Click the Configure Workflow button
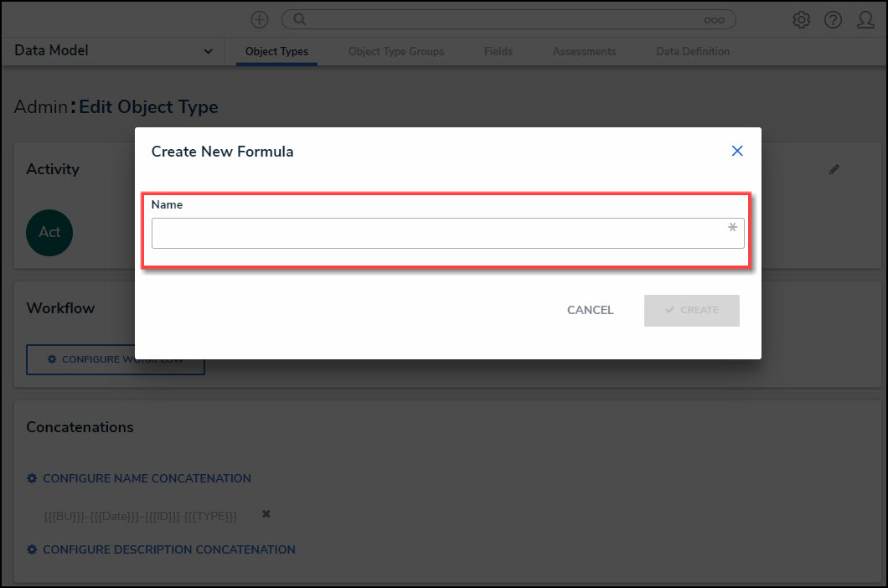Screen dimensions: 888x588 tap(115, 359)
